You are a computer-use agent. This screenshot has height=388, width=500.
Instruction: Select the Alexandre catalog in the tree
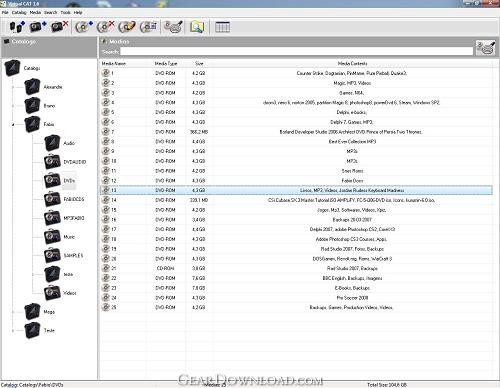pyautogui.click(x=53, y=87)
